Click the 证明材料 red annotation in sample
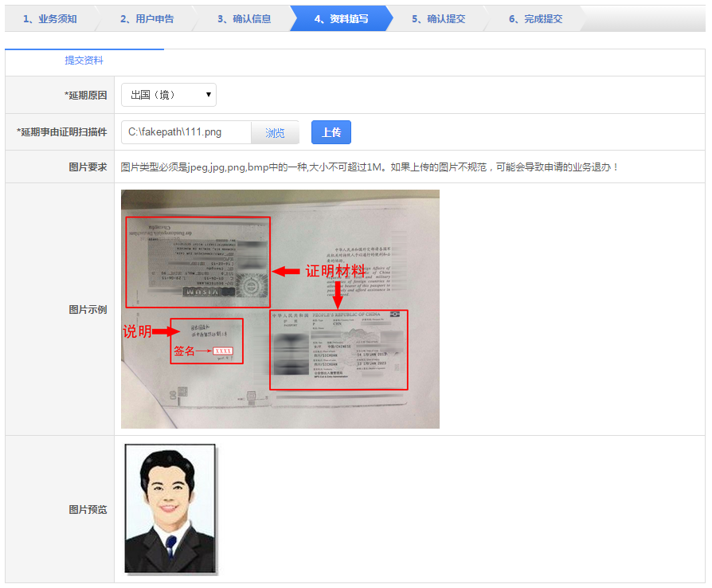712x588 pixels. 334,271
